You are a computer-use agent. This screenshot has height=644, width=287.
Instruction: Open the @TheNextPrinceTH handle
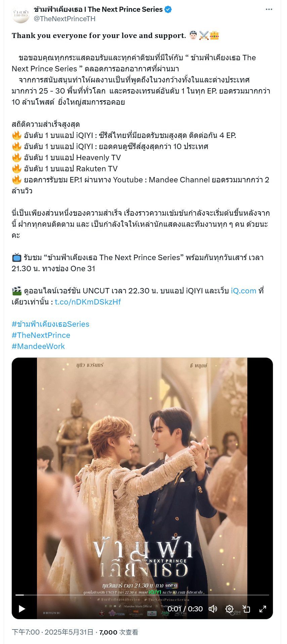coord(65,19)
